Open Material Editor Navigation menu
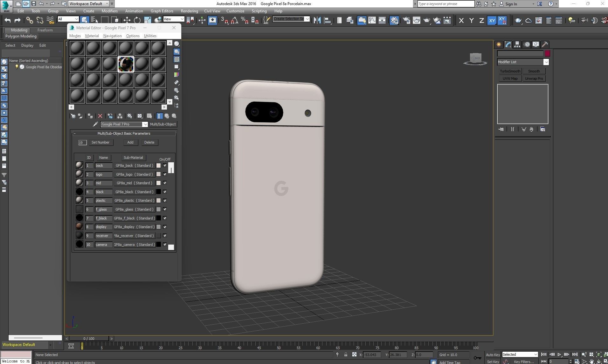 (x=112, y=36)
